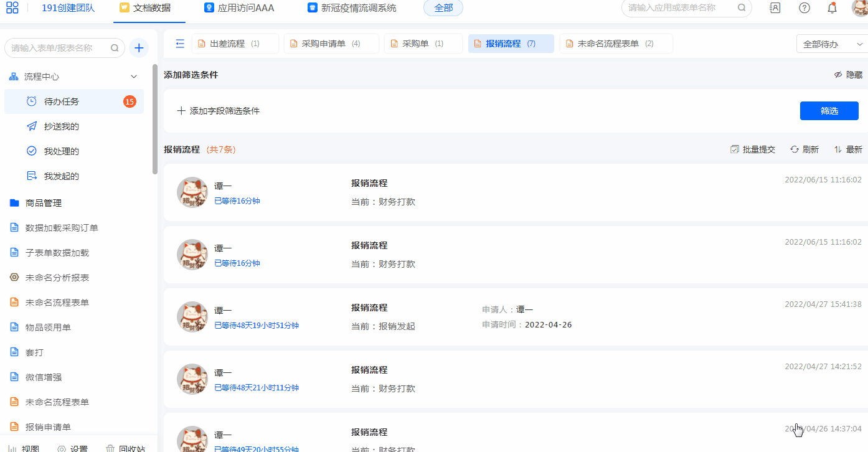
Task: Click the top search field for apps
Action: (679, 8)
